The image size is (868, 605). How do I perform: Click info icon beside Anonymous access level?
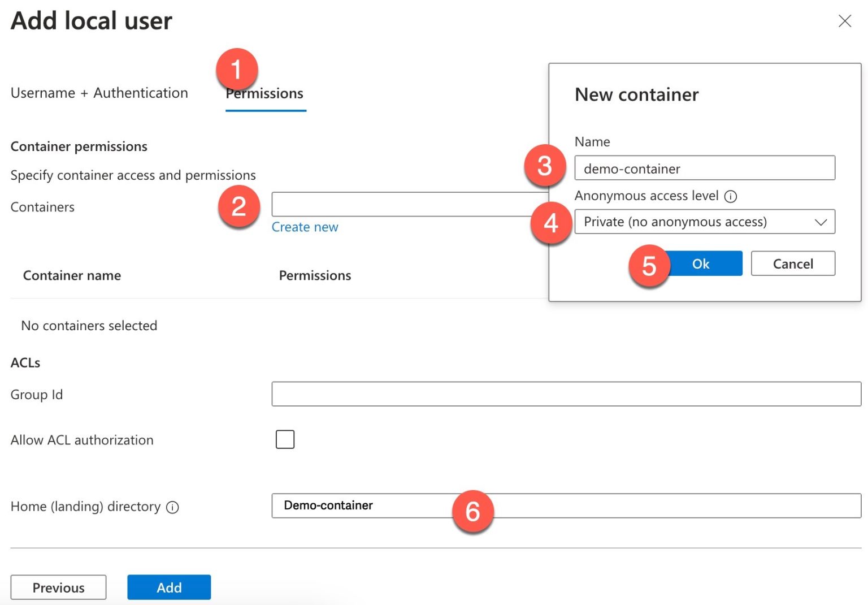[731, 197]
